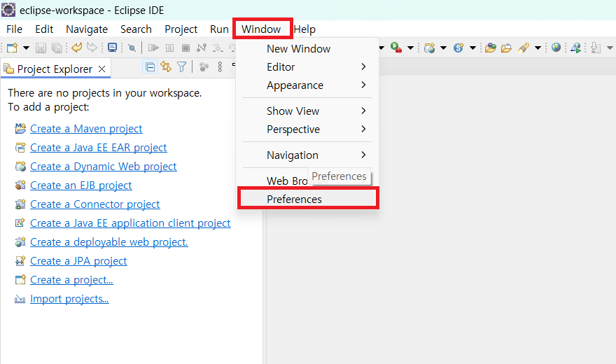Open the Web Browser globe icon
Image resolution: width=616 pixels, height=364 pixels.
556,48
